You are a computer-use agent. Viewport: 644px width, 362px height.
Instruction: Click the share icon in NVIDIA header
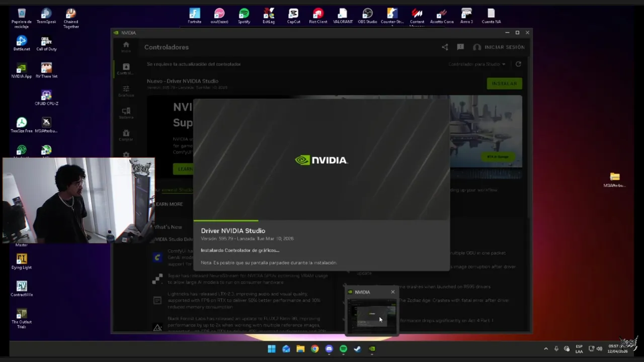pyautogui.click(x=445, y=47)
